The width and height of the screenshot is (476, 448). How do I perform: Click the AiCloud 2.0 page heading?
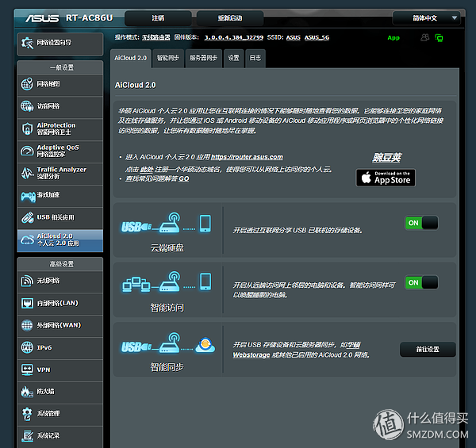click(136, 85)
